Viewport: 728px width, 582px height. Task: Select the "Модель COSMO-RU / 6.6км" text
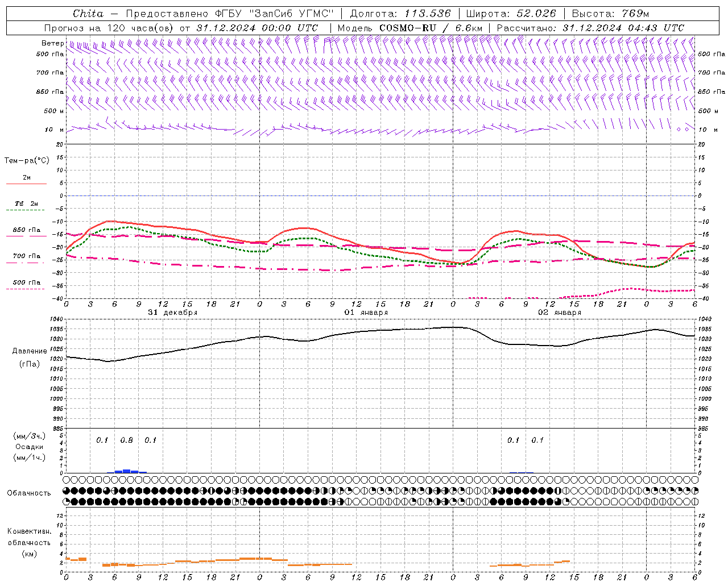(410, 28)
